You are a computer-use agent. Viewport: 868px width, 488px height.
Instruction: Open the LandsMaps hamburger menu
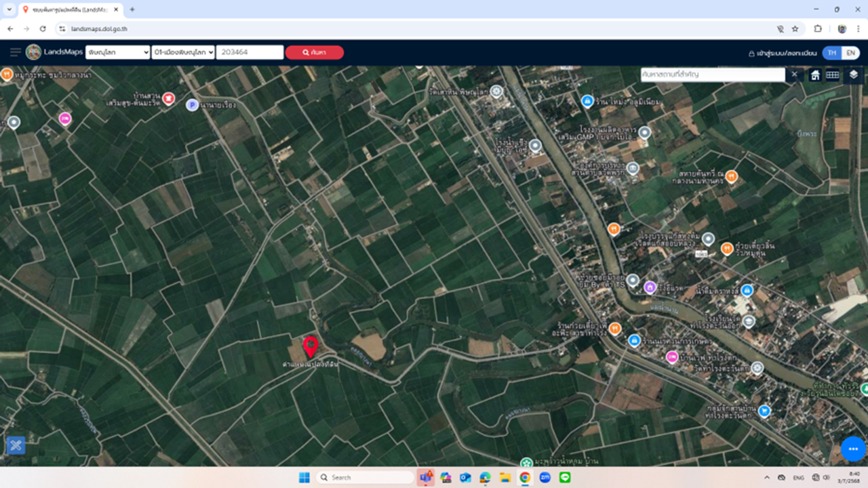(15, 52)
